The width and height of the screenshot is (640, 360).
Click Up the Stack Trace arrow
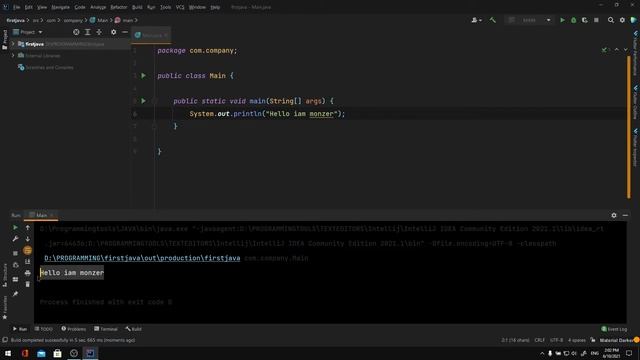(x=28, y=227)
